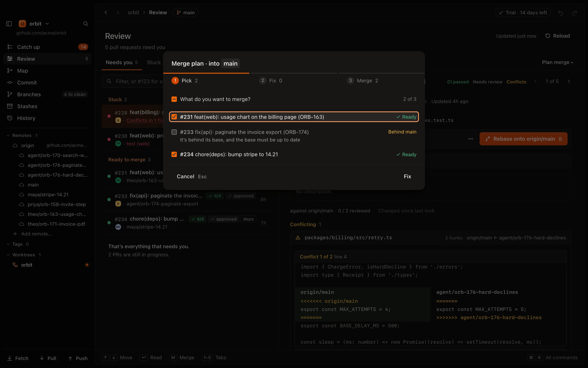Click the Push button
Screen dimensions: 588x368
[78, 358]
